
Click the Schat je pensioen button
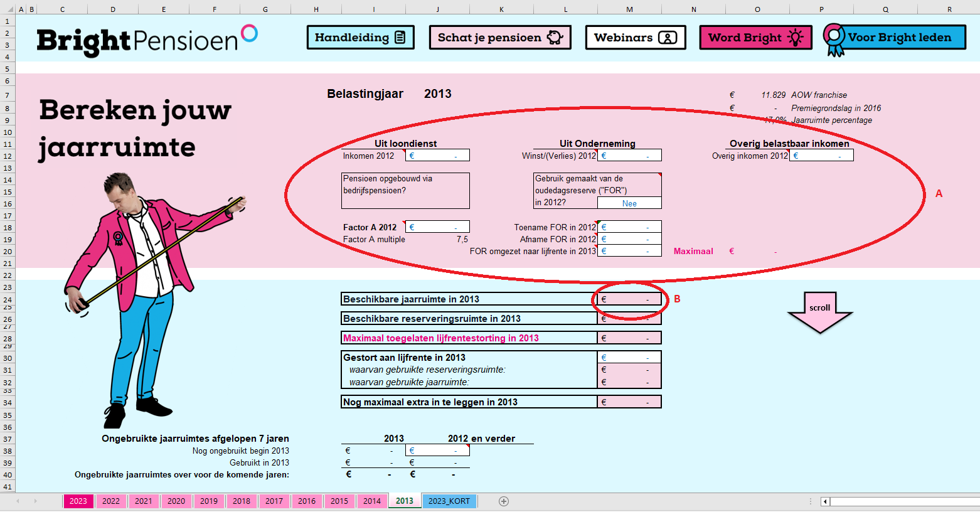point(500,38)
